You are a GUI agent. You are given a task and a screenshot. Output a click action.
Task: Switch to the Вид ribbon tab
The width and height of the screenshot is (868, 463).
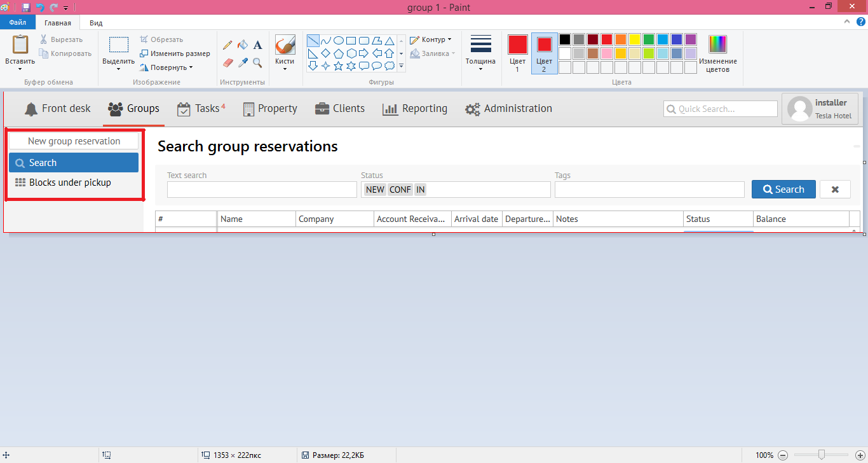(x=96, y=22)
